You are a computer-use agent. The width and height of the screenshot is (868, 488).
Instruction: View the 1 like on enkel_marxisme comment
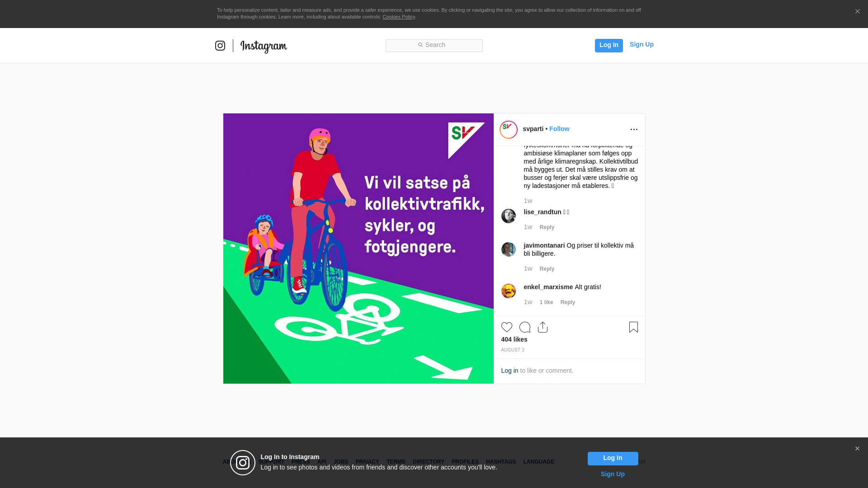tap(546, 302)
